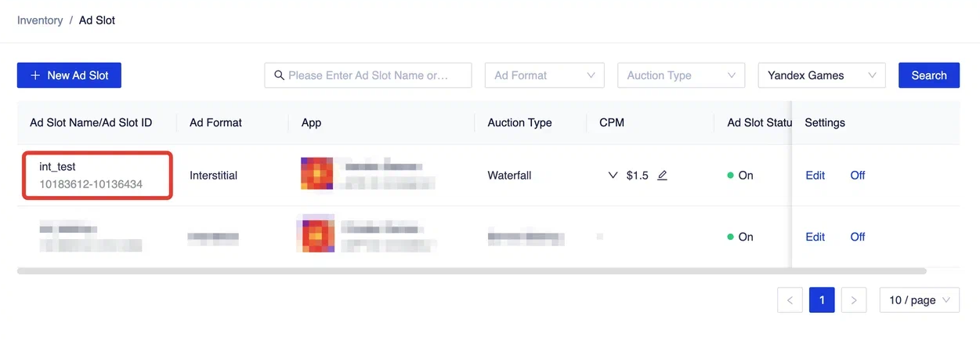Open the Ad Format dropdown
Image resolution: width=980 pixels, height=341 pixels.
544,75
